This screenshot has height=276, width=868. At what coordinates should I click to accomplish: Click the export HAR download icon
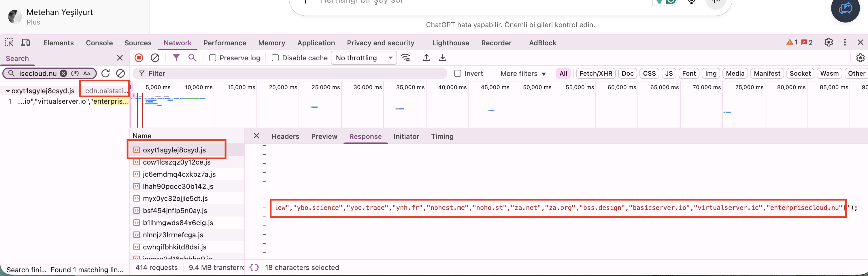pyautogui.click(x=442, y=58)
